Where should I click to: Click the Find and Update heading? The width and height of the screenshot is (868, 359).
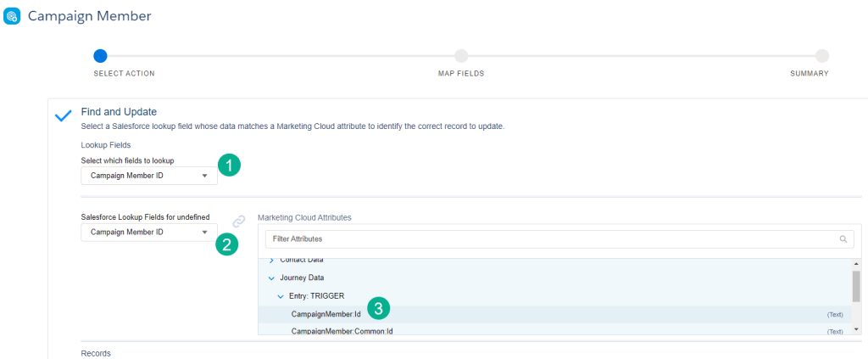119,111
